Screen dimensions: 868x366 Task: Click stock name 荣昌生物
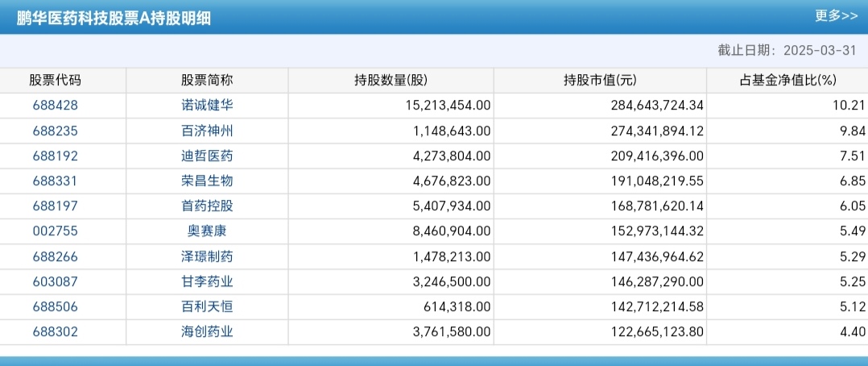point(207,181)
